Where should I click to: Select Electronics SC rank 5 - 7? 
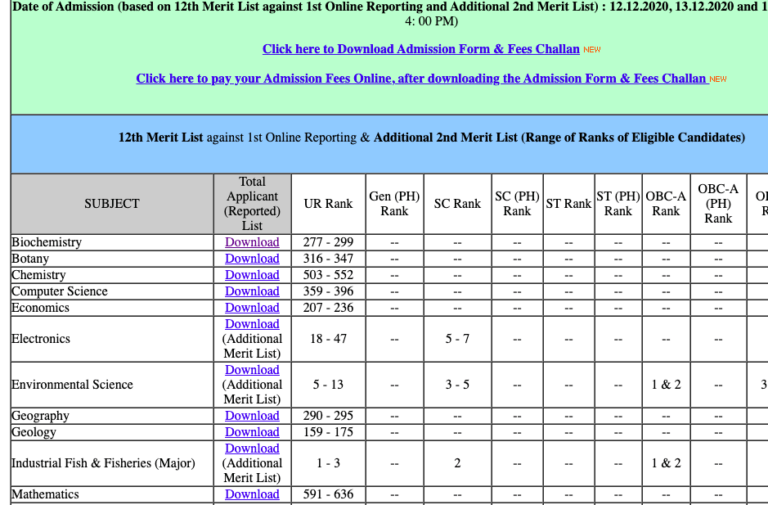457,339
